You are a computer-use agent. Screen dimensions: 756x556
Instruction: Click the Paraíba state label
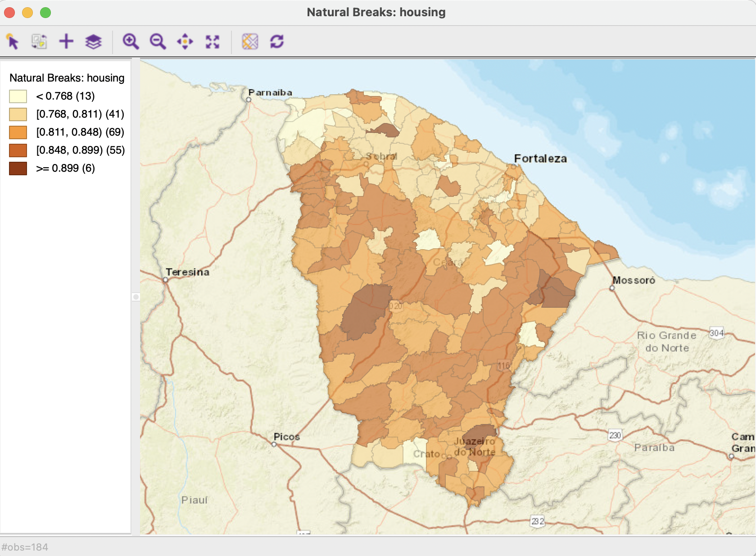(654, 447)
